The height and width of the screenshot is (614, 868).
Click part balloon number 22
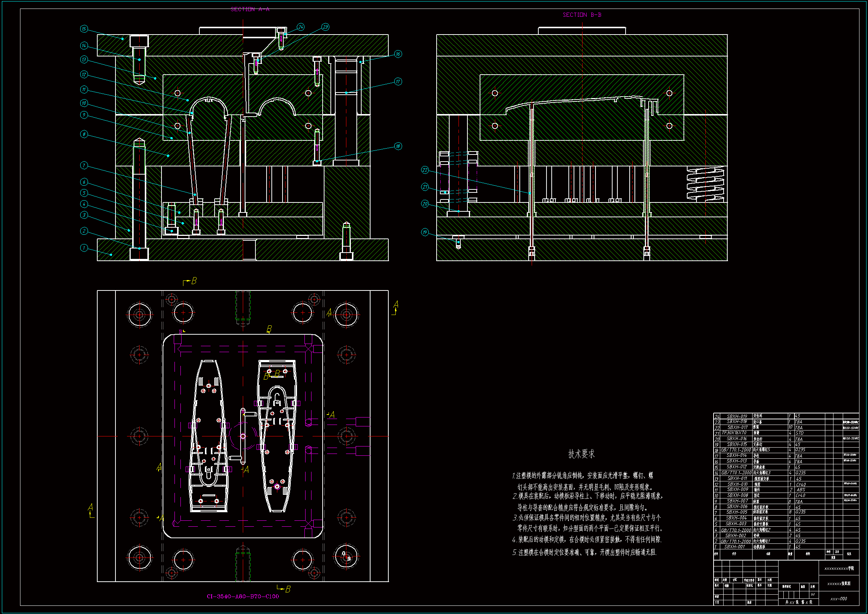(425, 170)
